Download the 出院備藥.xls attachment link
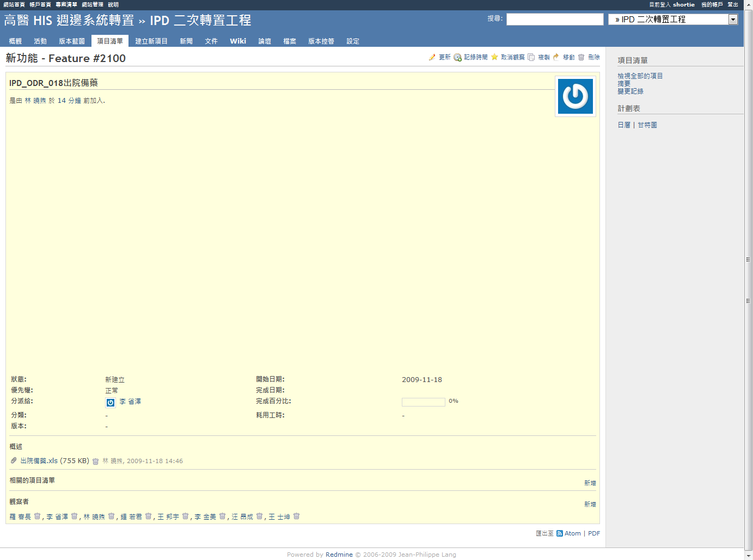 tap(39, 461)
